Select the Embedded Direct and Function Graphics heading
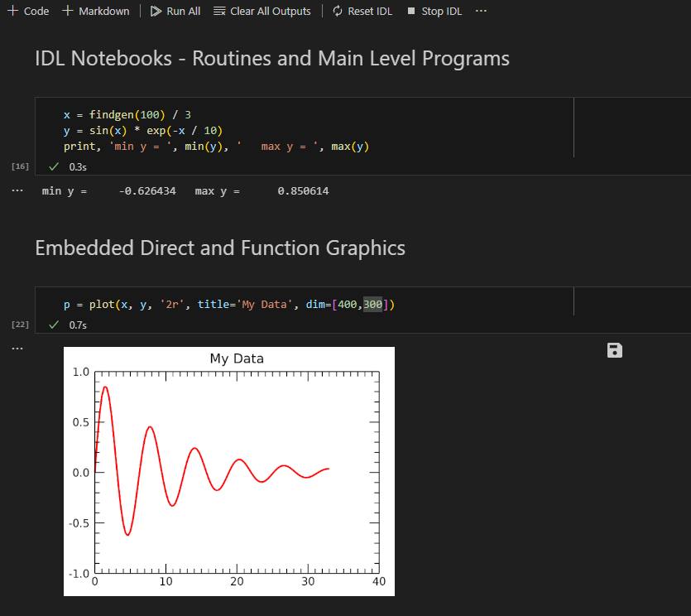 [x=220, y=248]
